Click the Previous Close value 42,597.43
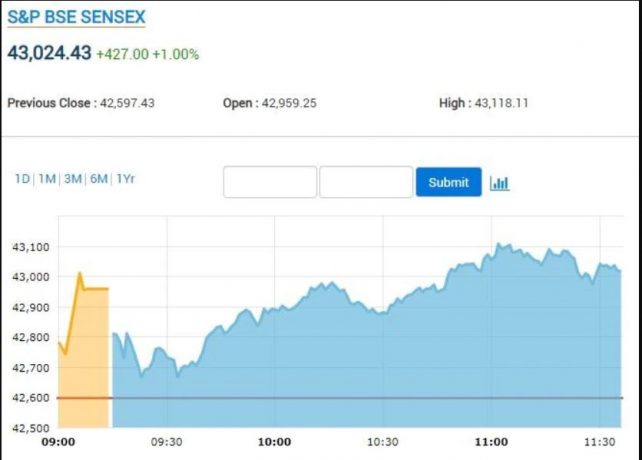This screenshot has width=642, height=460. [127, 103]
